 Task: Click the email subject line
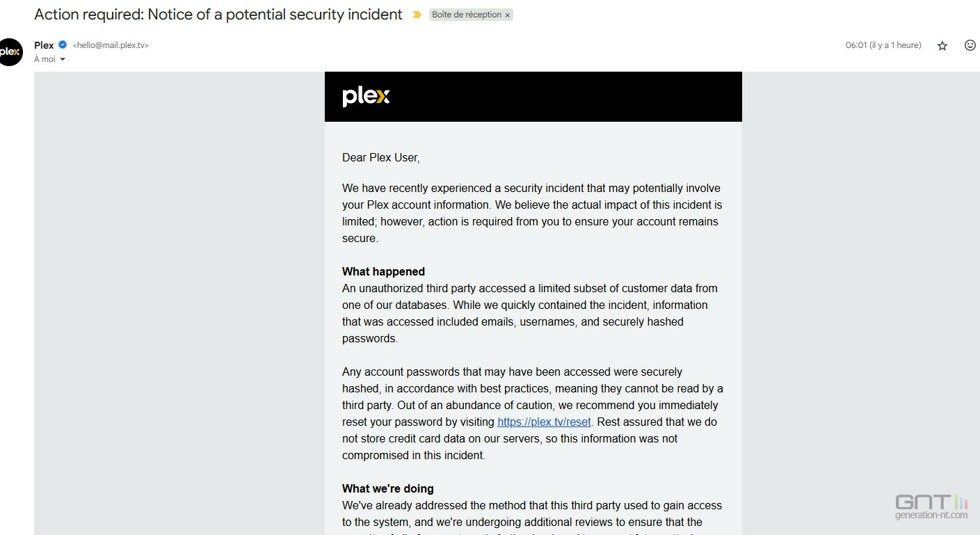point(218,14)
